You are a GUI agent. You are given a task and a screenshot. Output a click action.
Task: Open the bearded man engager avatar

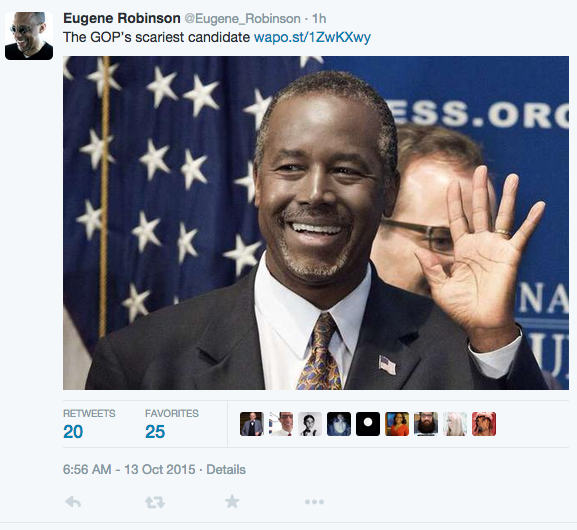click(x=426, y=424)
